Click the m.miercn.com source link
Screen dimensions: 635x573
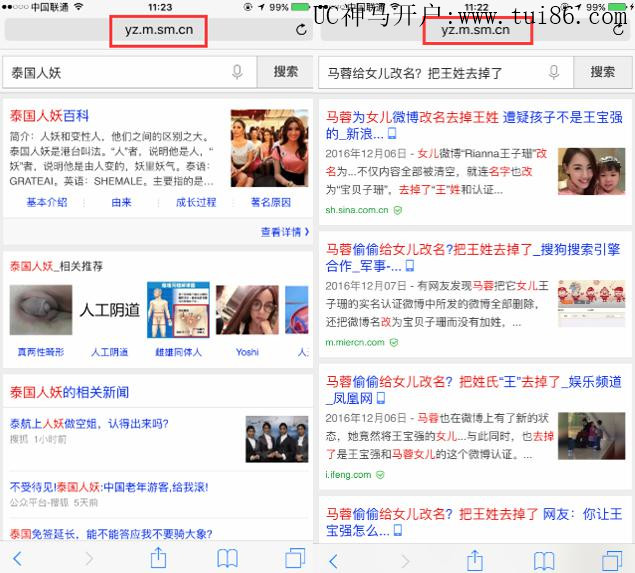click(355, 342)
